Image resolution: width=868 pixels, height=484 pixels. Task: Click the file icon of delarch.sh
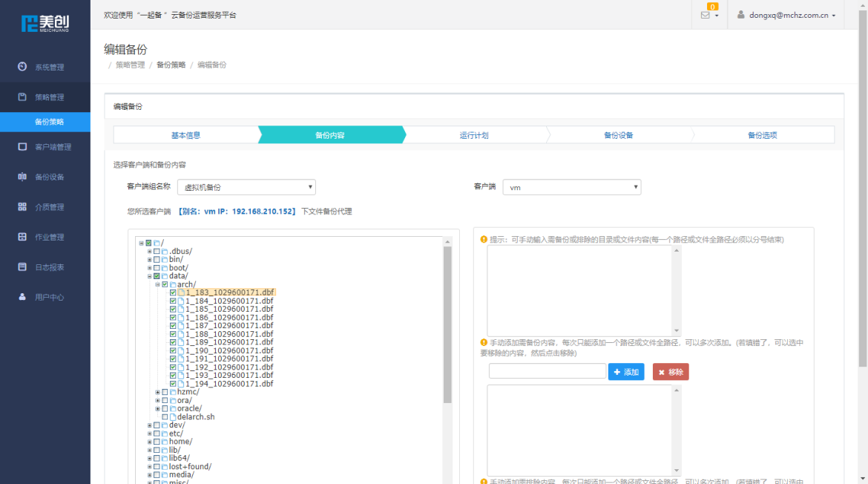coord(173,417)
